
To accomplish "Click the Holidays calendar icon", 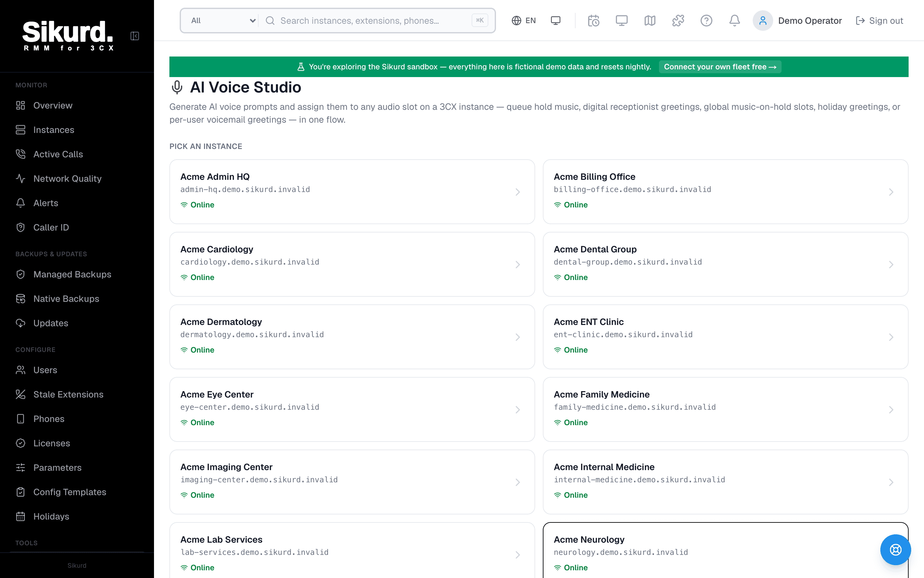I will tap(21, 516).
